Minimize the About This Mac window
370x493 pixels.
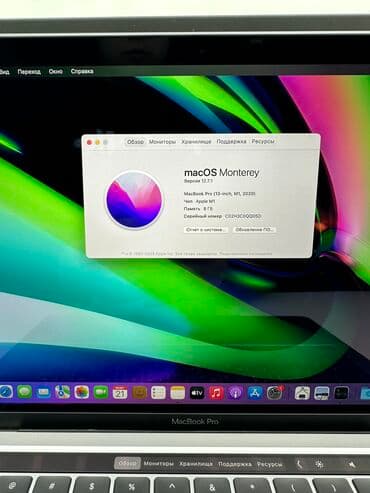point(98,142)
